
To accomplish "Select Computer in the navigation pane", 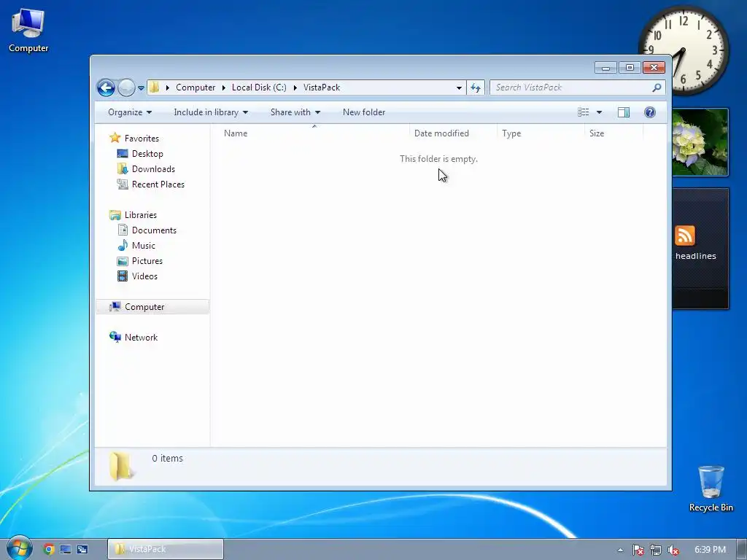I will (152, 307).
